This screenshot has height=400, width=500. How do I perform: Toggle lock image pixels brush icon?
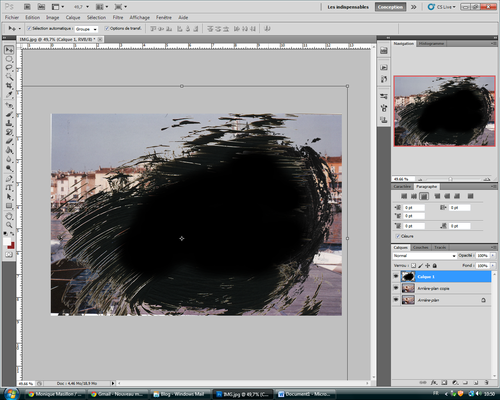click(x=420, y=266)
